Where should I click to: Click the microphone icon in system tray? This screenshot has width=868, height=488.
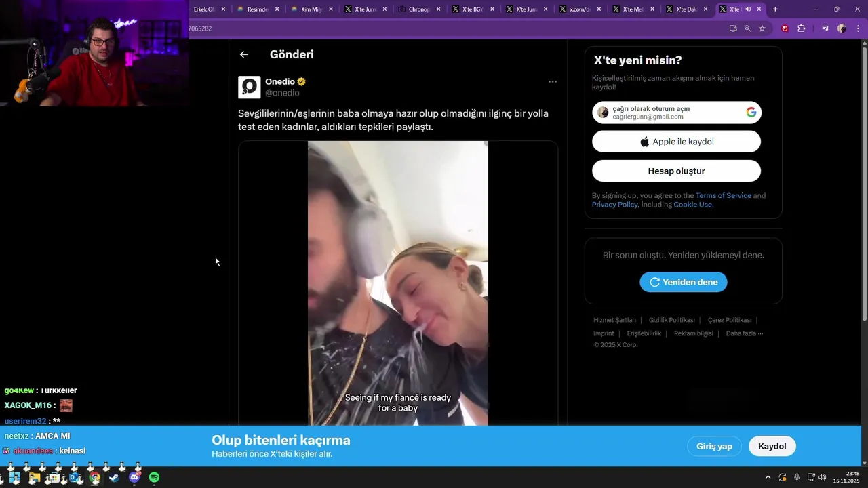coord(797,477)
